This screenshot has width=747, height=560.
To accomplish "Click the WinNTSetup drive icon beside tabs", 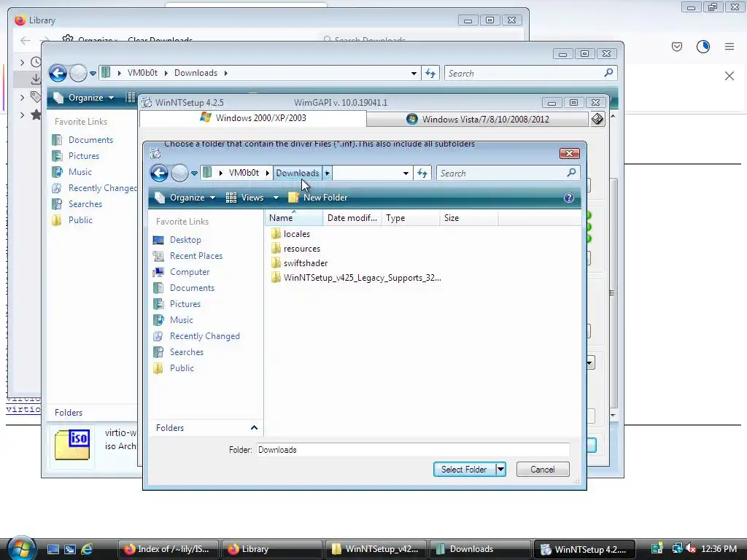I will coord(597,119).
